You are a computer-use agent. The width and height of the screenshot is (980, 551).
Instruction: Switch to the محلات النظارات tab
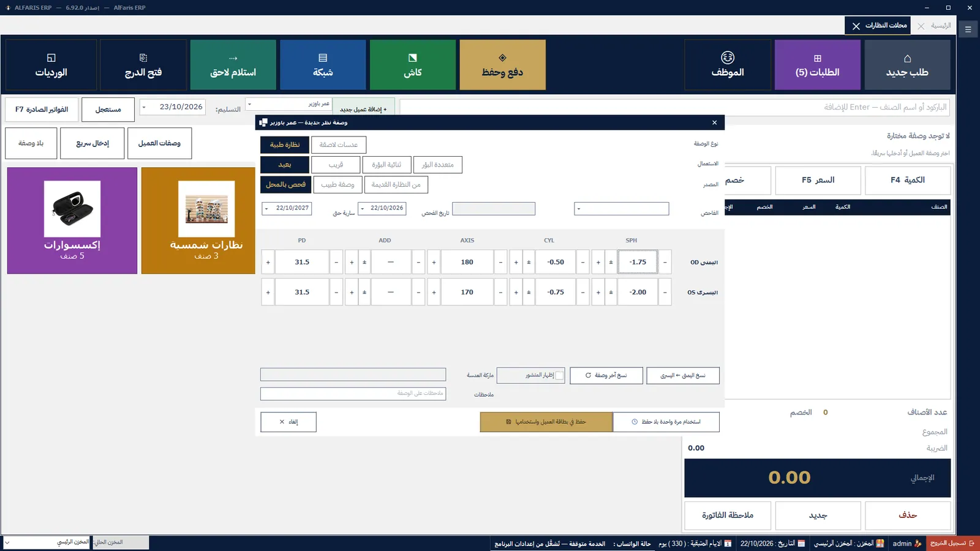[886, 26]
